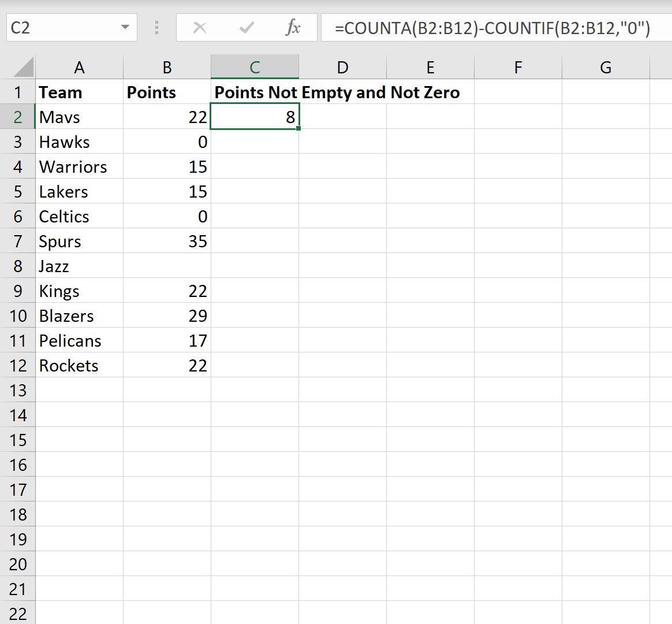Click the Insert Function fx icon
The image size is (672, 624).
(x=293, y=28)
